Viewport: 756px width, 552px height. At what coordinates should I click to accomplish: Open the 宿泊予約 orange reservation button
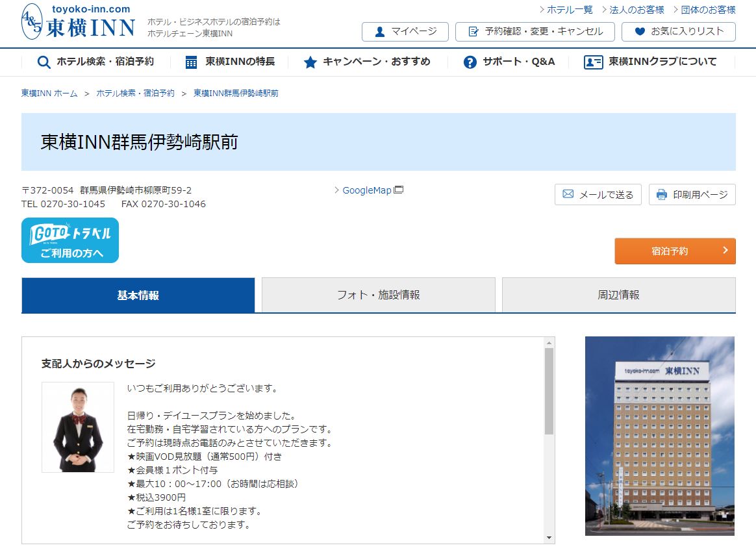[675, 251]
